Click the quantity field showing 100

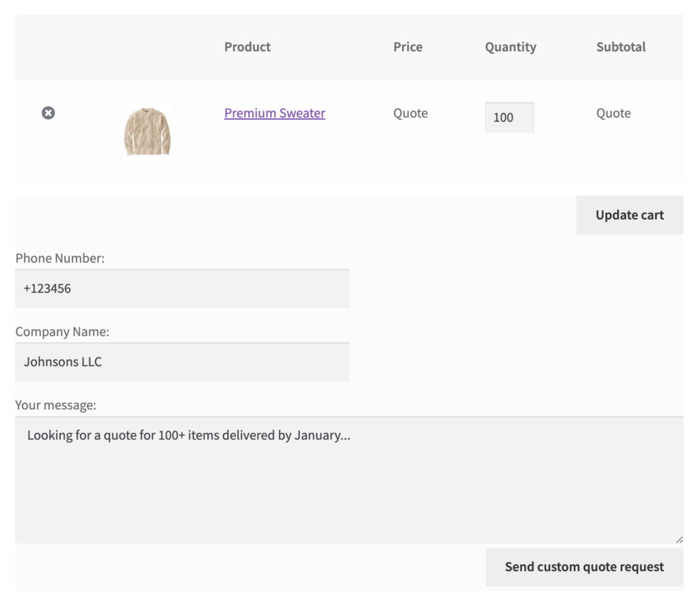pos(509,118)
